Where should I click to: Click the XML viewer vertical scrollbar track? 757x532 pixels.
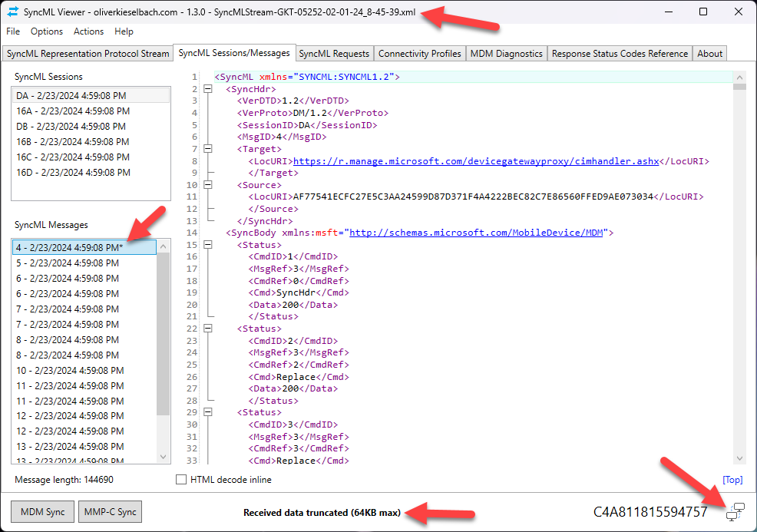739,269
